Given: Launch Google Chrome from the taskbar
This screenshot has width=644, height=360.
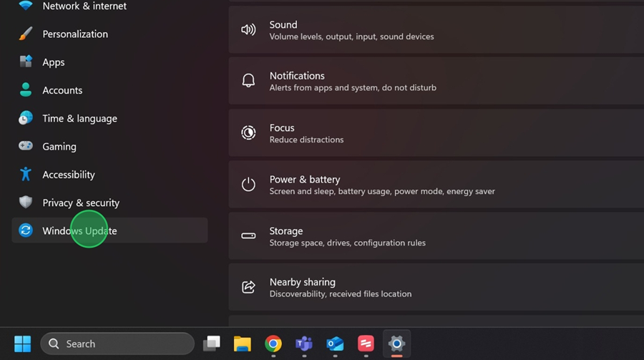Looking at the screenshot, I should pos(273,344).
